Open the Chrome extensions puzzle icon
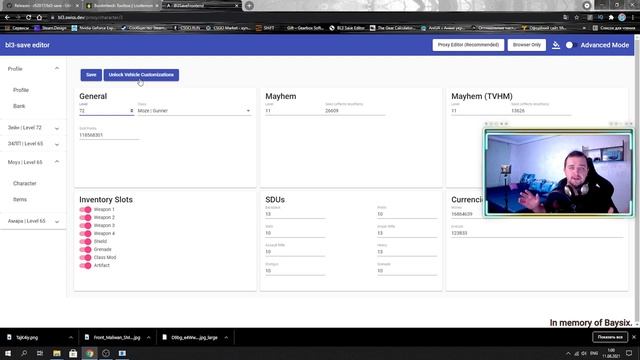The width and height of the screenshot is (640, 360). [x=611, y=18]
